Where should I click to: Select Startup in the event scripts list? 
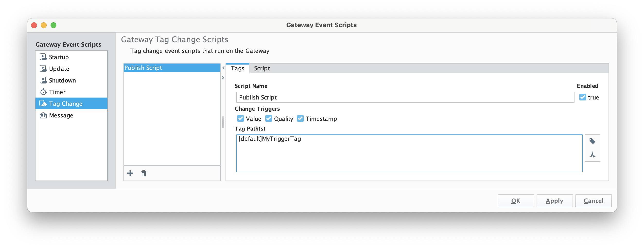(71, 57)
